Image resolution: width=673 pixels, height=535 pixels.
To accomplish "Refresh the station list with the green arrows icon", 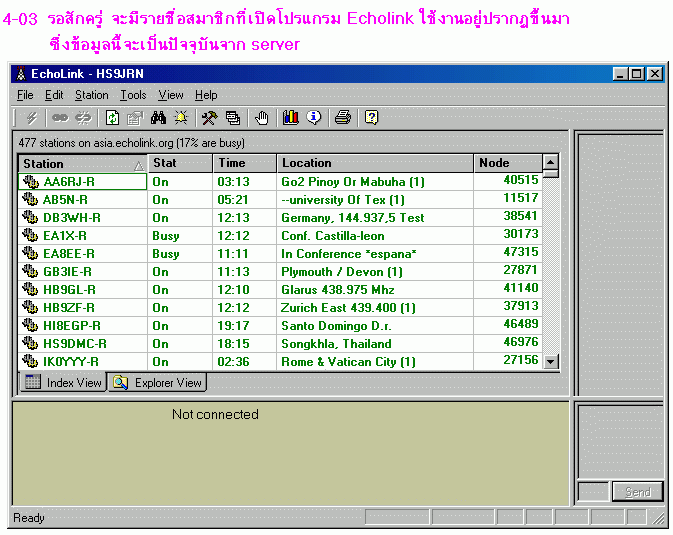I will [112, 118].
